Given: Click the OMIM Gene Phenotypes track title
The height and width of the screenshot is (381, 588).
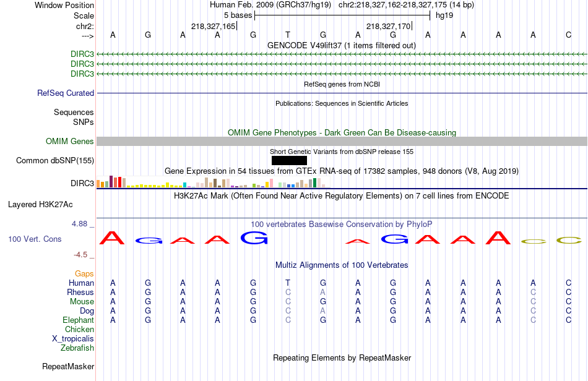Looking at the screenshot, I should tap(342, 132).
